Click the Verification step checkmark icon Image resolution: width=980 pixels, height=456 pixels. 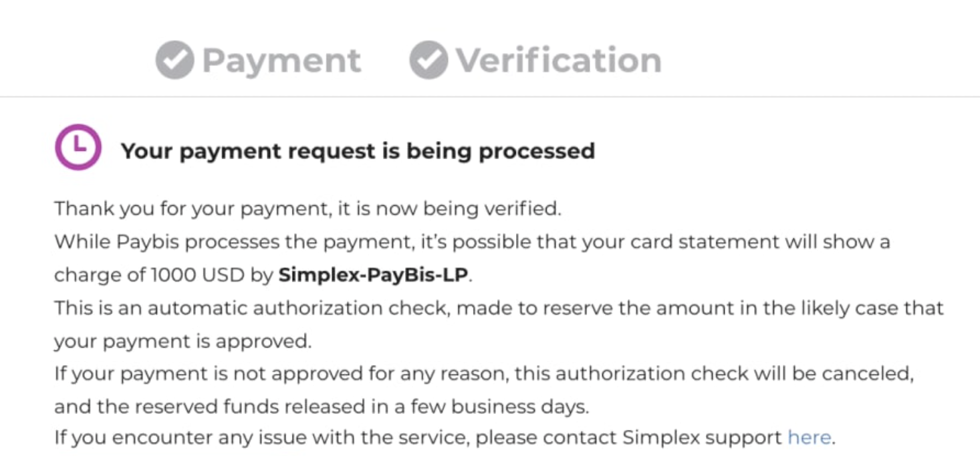(x=428, y=60)
